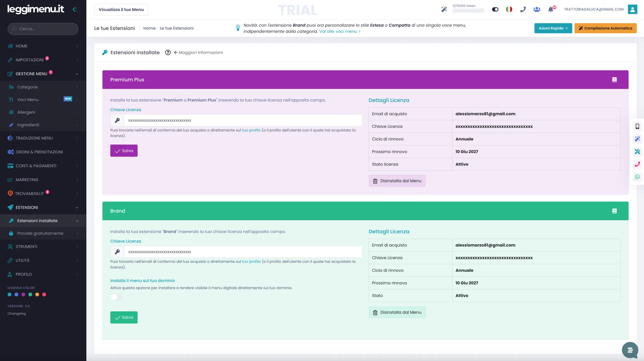Click the phone icon in the top header

523,9
